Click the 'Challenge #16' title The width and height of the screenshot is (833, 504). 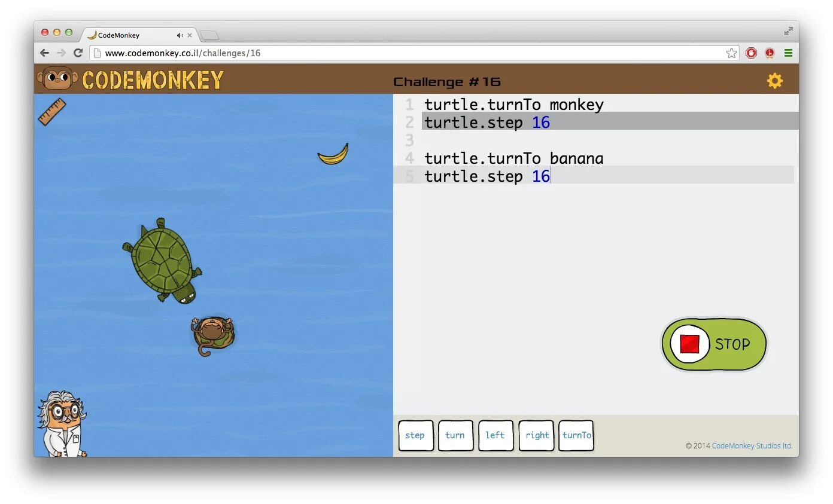click(x=447, y=82)
